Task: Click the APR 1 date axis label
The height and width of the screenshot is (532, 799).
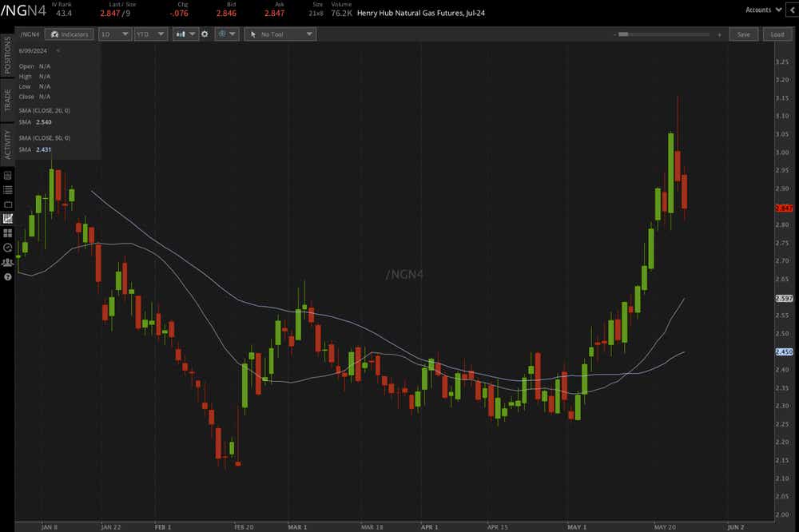Action: [430, 527]
